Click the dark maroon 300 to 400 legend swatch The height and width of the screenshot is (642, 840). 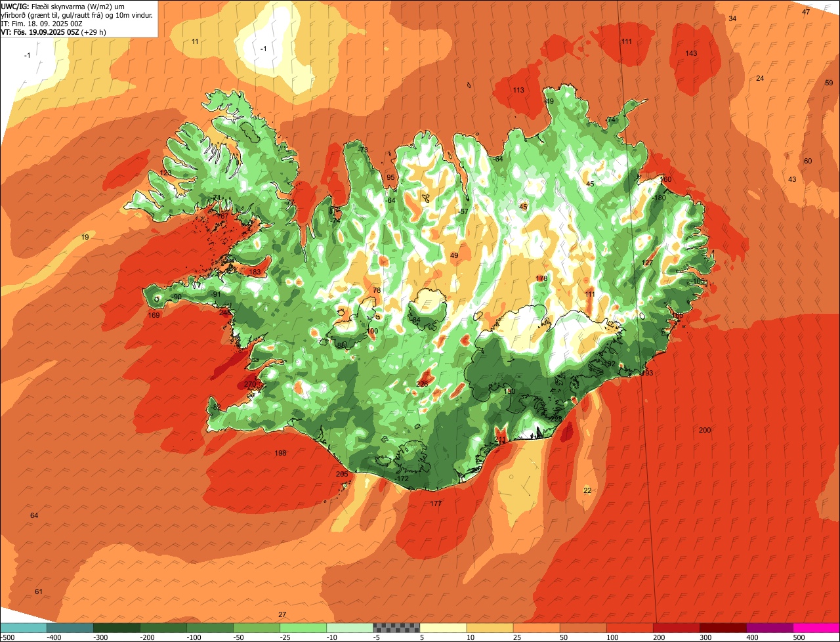click(x=723, y=628)
